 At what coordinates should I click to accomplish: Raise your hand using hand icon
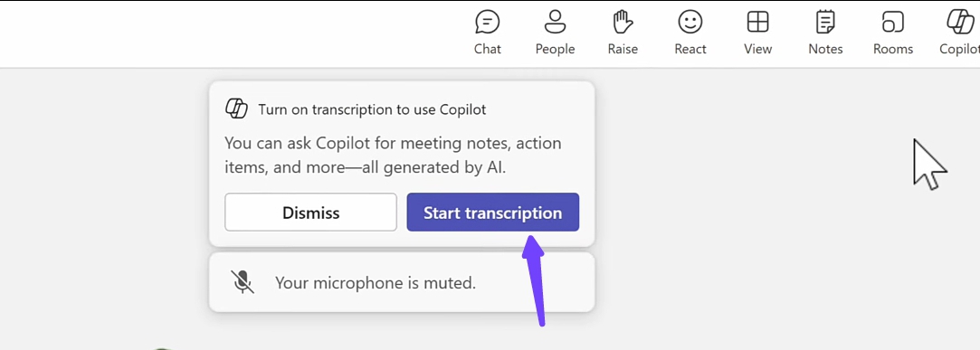(x=623, y=22)
